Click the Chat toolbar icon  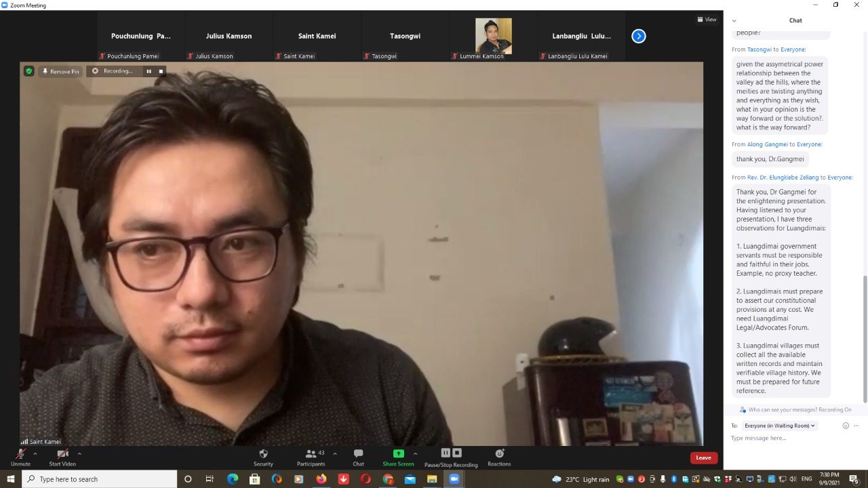click(x=358, y=454)
